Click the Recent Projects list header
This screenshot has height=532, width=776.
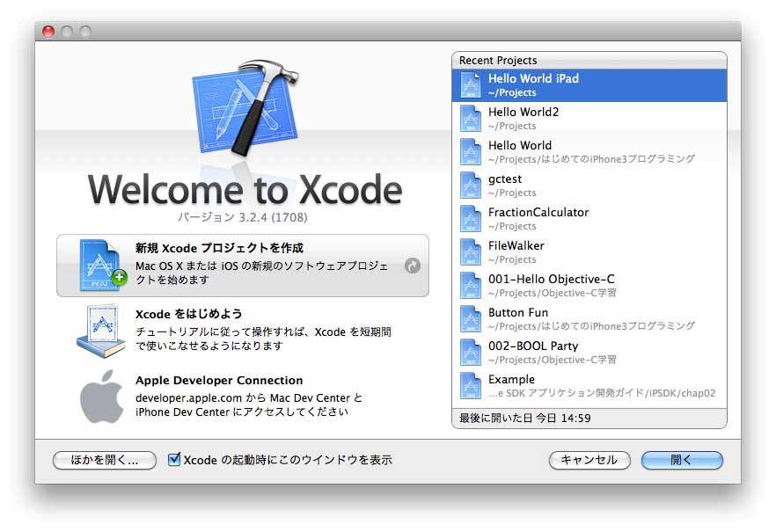589,60
